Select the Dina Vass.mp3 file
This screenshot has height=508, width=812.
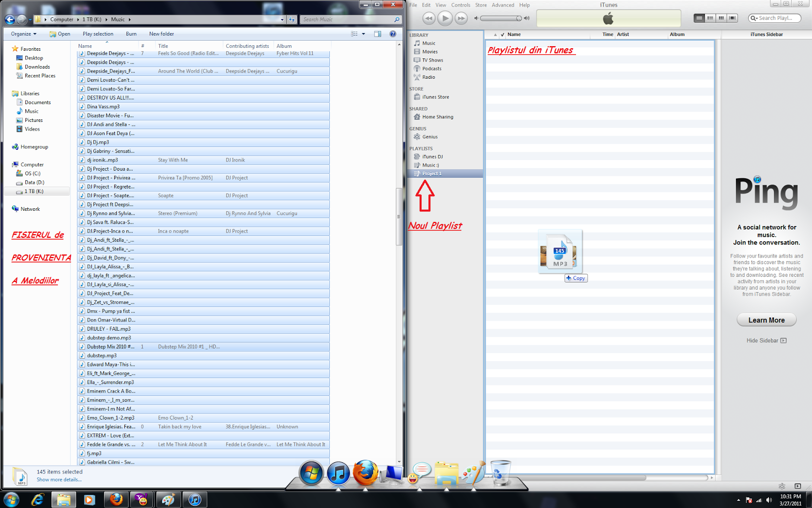(203, 107)
